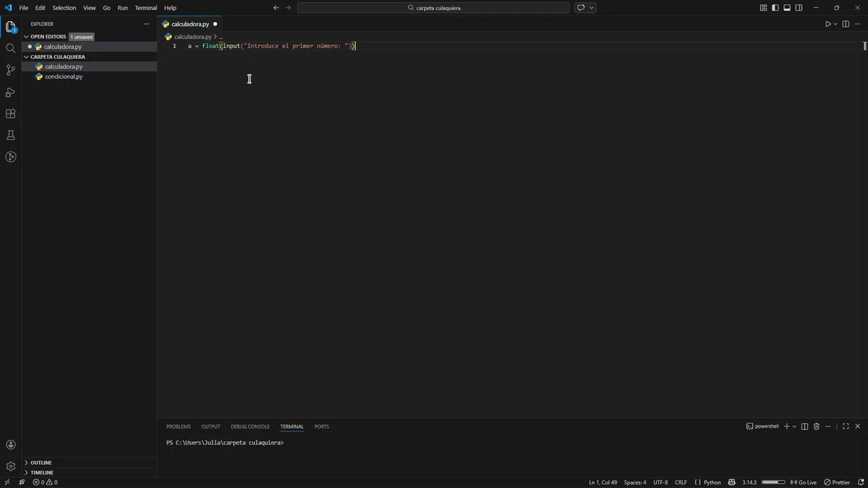The image size is (868, 488).
Task: Open the Manage gear settings
Action: [x=10, y=466]
